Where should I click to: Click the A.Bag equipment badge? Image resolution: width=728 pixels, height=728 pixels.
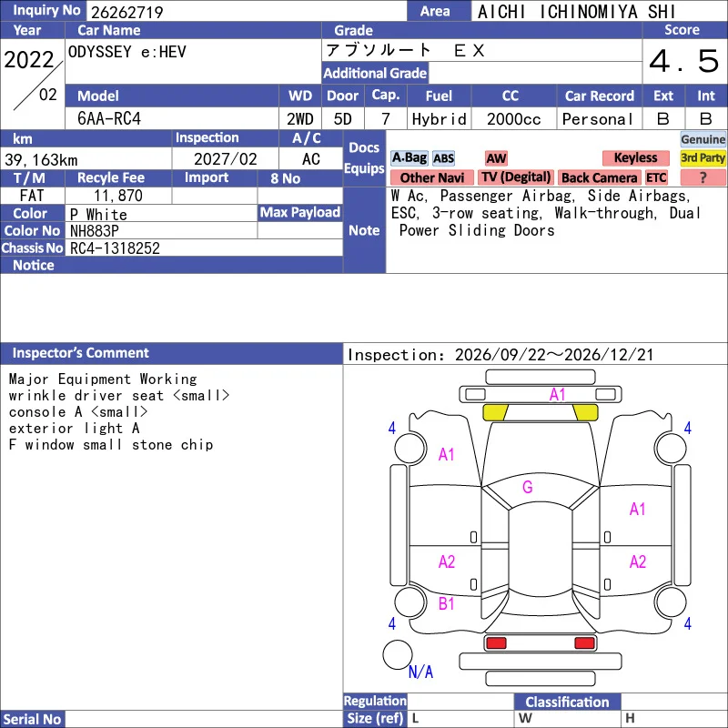[x=409, y=157]
